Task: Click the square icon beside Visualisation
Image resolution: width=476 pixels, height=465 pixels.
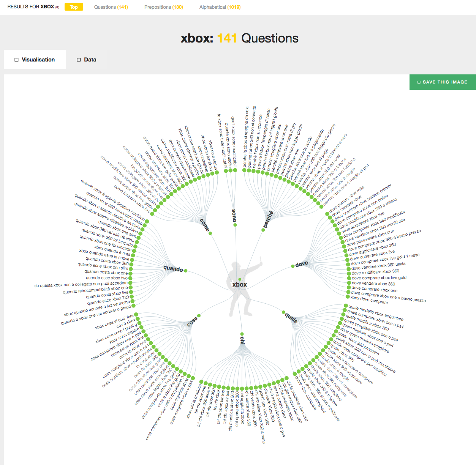Action: (16, 60)
